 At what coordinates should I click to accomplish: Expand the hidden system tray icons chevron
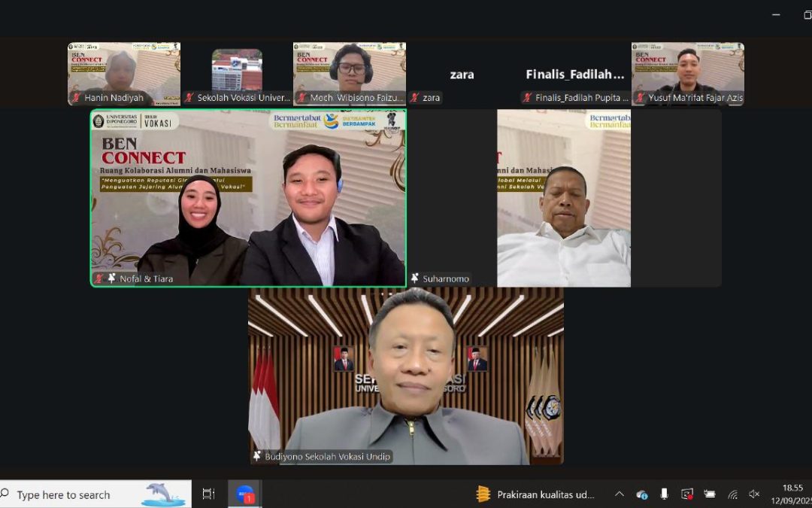click(x=620, y=494)
